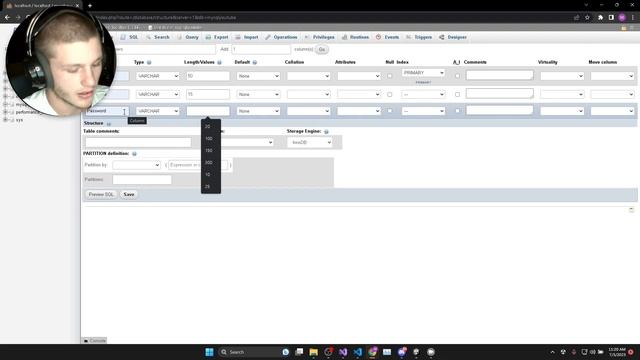This screenshot has height=360, width=640.
Task: Open Index dropdown in the Password row
Action: tap(423, 111)
